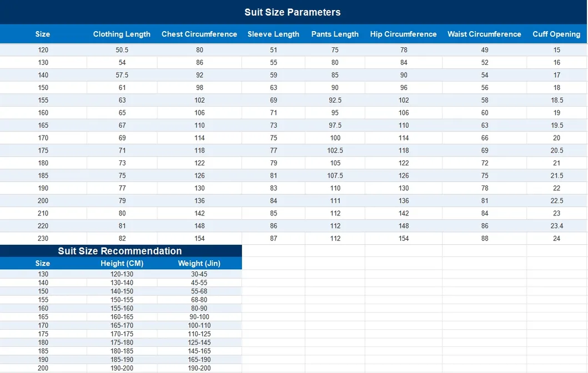Click waist circumference value 88

tap(485, 239)
